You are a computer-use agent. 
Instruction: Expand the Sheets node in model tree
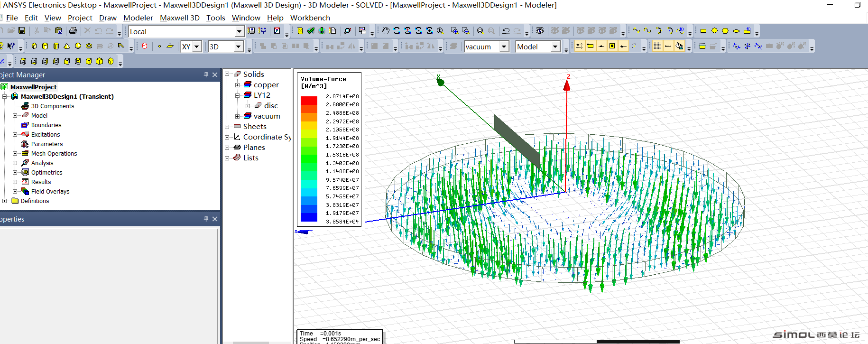(227, 127)
